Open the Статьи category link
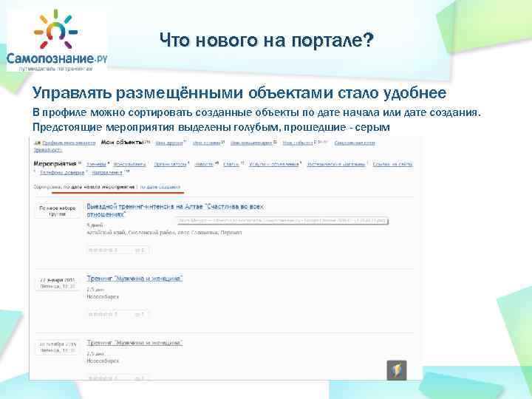Screen dimensions: 532x399 tap(231, 164)
